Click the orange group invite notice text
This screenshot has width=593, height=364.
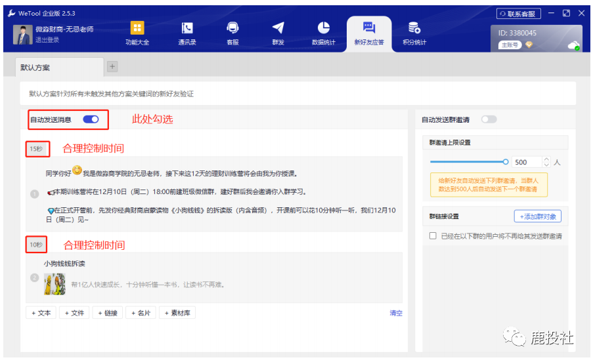(x=489, y=185)
